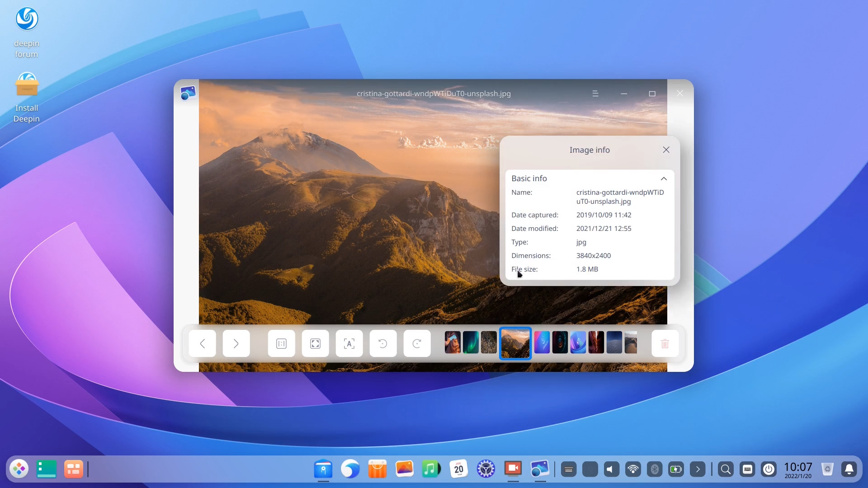Go to the previous image with the arrow icon

pyautogui.click(x=202, y=343)
